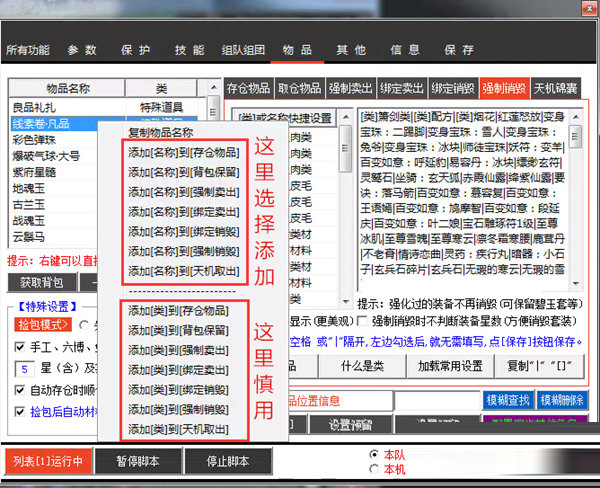Click the 捡包模式> button
Image resolution: width=600 pixels, height=488 pixels.
(43, 325)
